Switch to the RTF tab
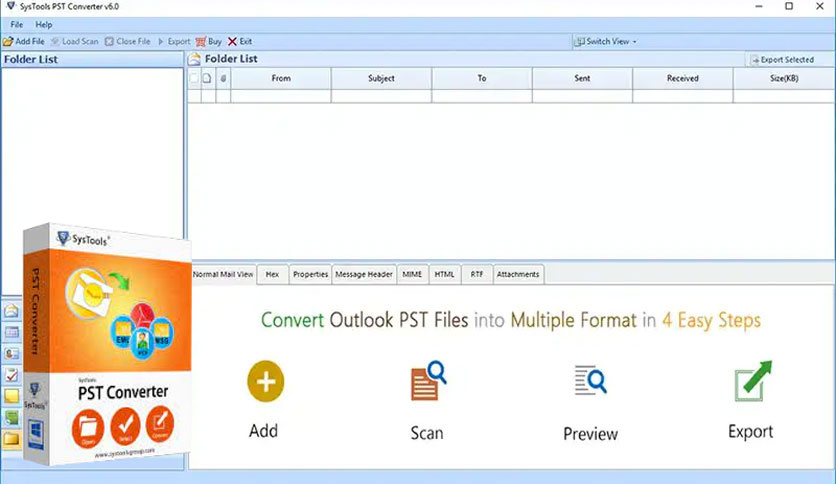 click(x=477, y=274)
